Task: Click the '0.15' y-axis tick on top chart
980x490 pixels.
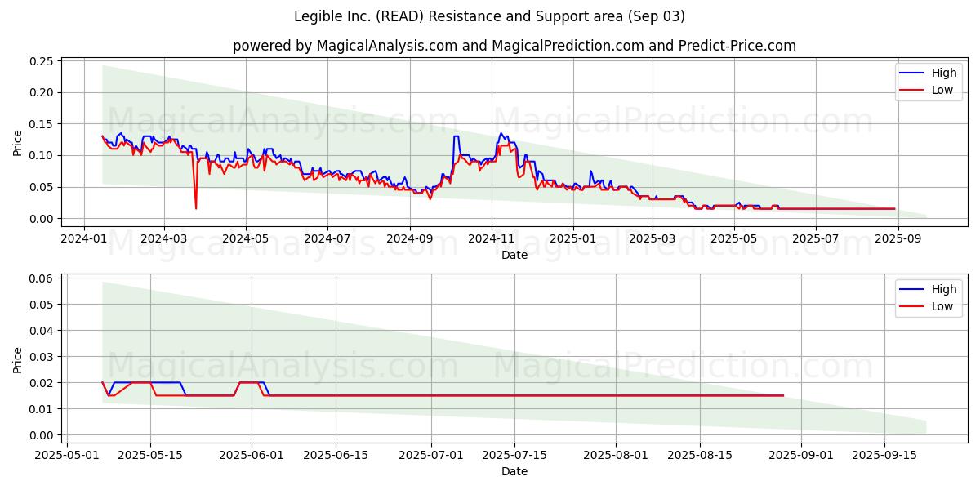Action: [42, 124]
